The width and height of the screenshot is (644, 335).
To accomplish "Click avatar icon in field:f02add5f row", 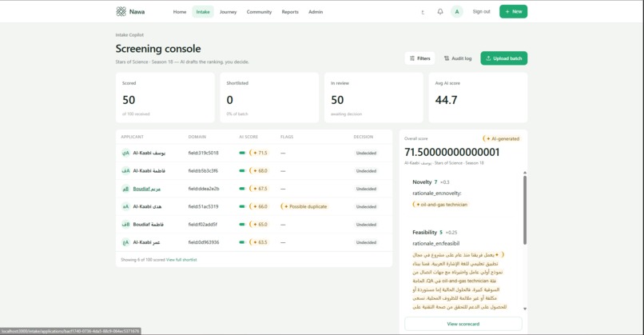I will click(x=125, y=225).
